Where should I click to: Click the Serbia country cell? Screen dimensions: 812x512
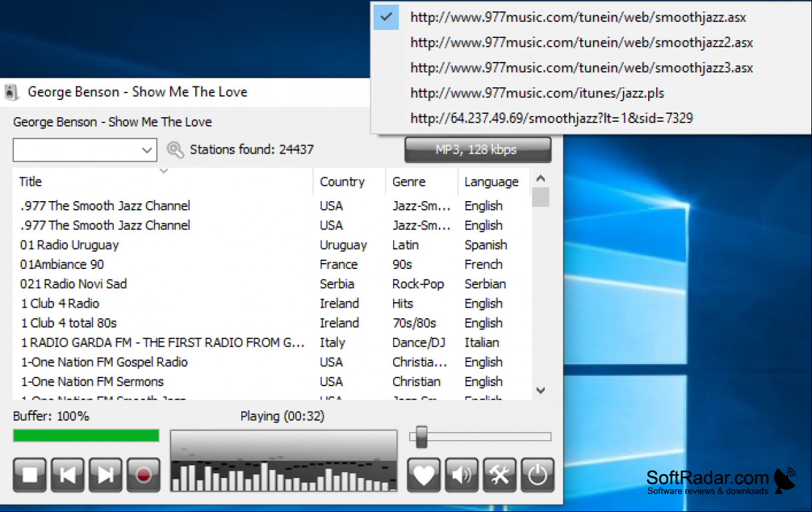pyautogui.click(x=336, y=284)
